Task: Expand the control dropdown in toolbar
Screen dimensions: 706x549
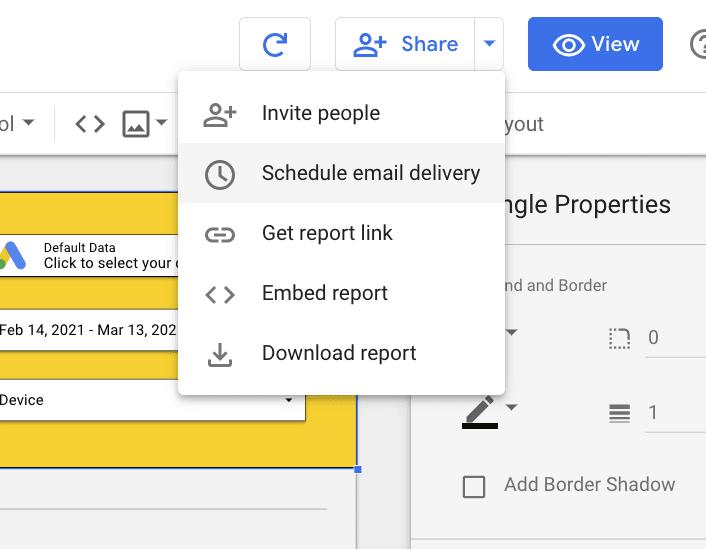Action: coord(28,122)
